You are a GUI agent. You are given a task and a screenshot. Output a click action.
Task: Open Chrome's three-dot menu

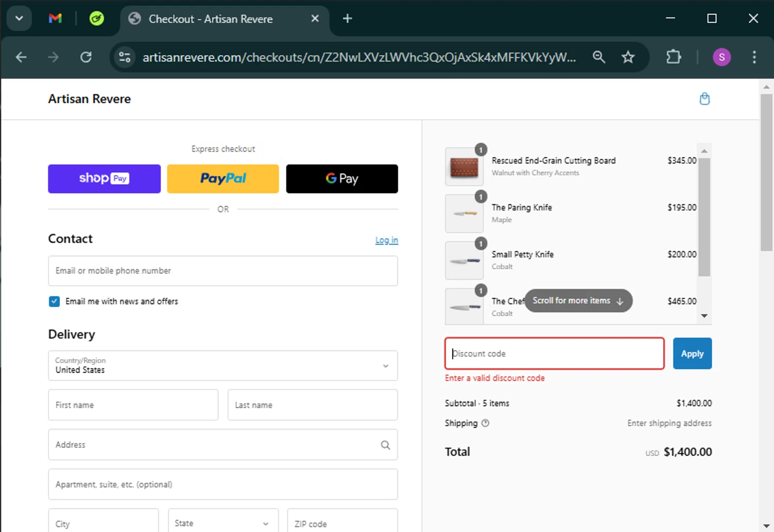754,57
